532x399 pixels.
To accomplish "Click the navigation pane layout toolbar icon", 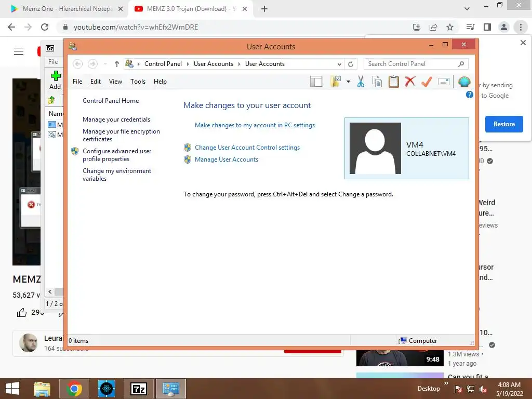I will (316, 82).
